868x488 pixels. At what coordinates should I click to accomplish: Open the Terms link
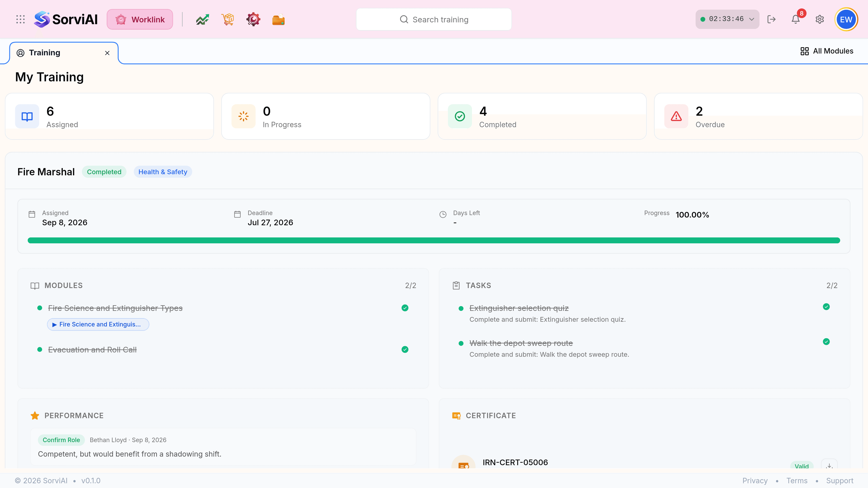tap(797, 481)
